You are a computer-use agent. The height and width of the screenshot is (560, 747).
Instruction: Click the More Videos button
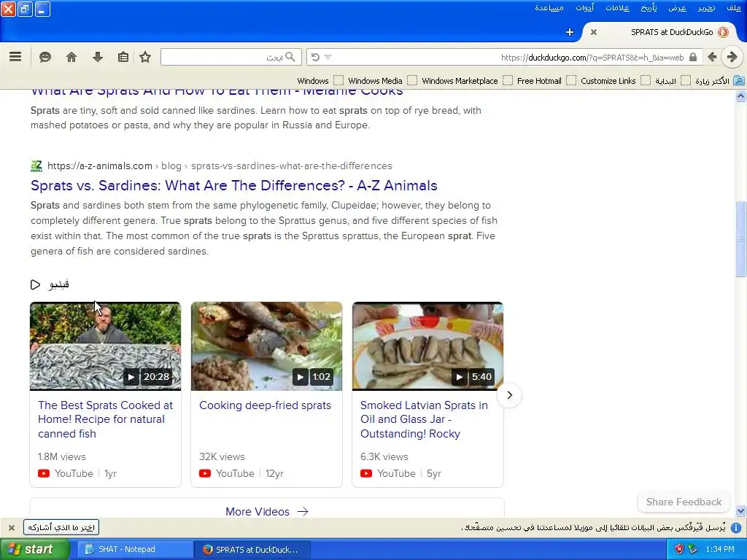(267, 511)
